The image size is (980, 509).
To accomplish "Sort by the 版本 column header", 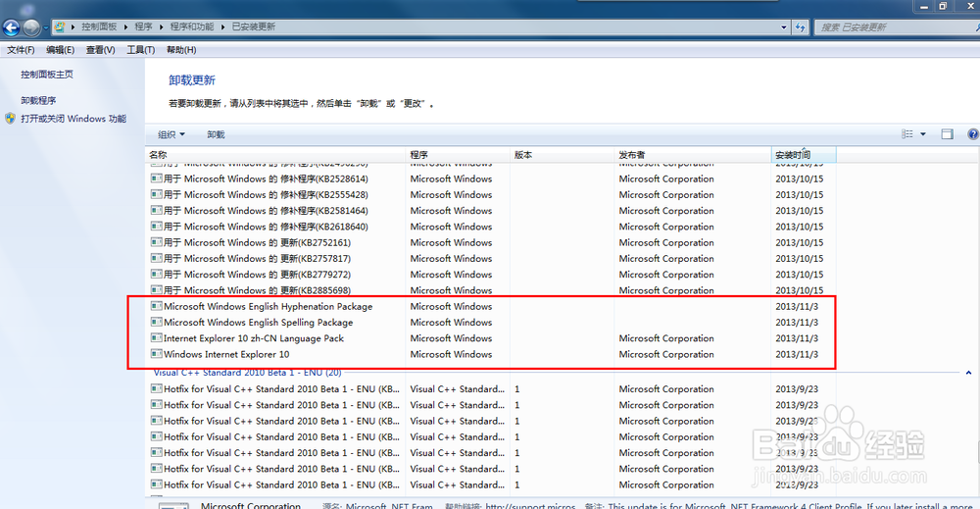I will (563, 154).
